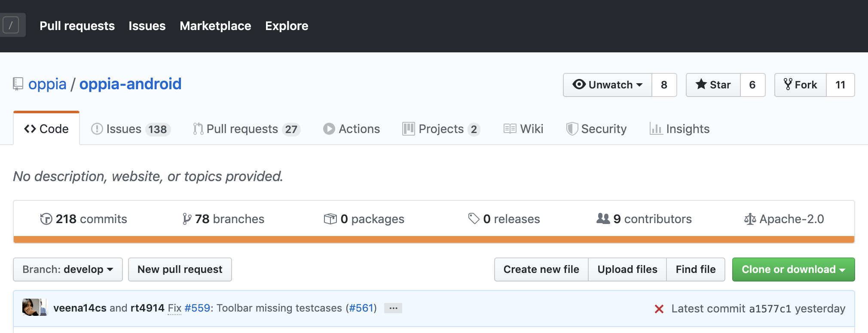
Task: Click the contributors people icon
Action: (x=603, y=218)
